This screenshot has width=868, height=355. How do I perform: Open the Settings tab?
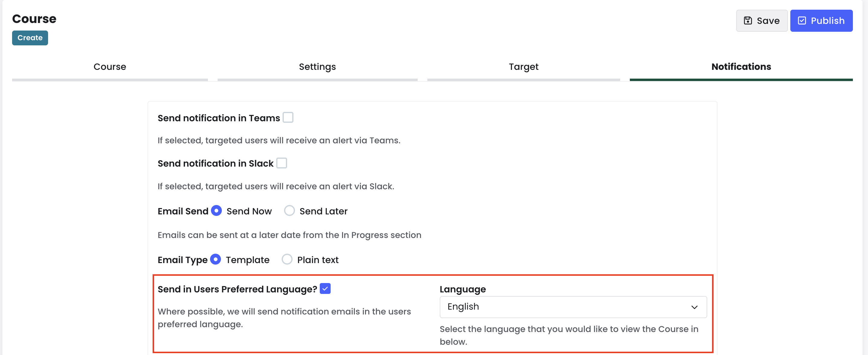(x=317, y=67)
